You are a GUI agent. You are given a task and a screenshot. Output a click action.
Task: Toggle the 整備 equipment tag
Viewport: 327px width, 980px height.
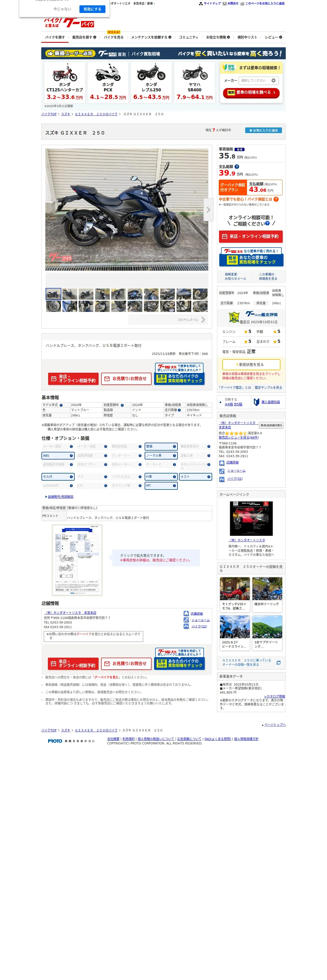point(161,446)
